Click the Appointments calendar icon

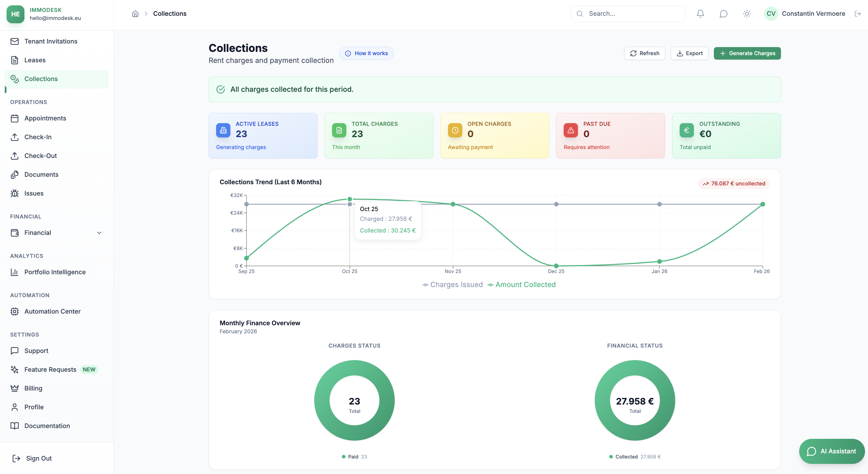point(15,118)
